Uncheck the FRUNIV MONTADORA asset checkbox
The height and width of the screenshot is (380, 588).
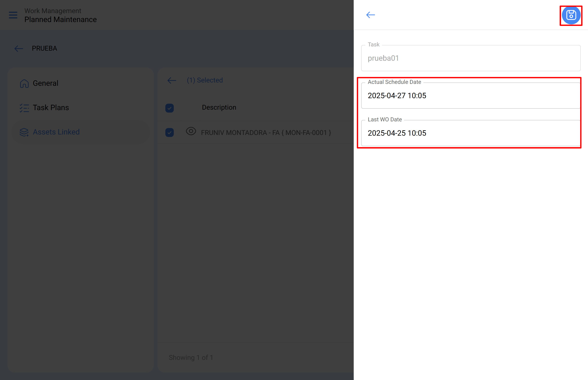pos(170,133)
